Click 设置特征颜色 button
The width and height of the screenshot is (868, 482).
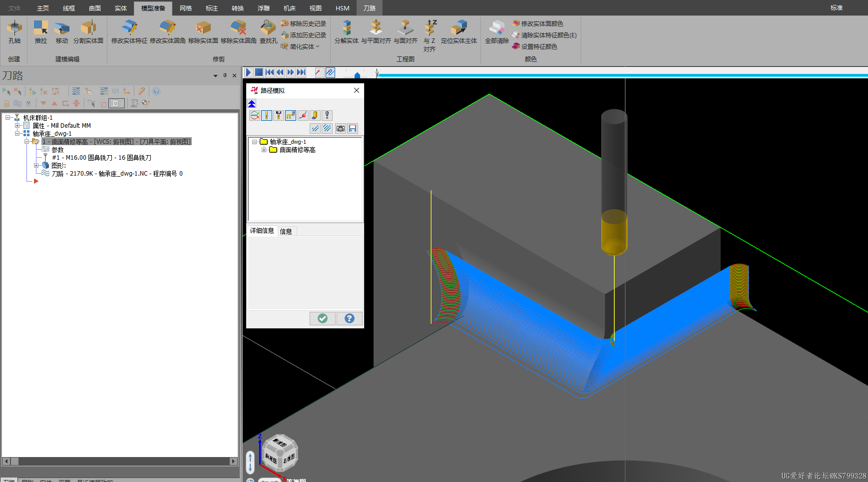tap(535, 46)
